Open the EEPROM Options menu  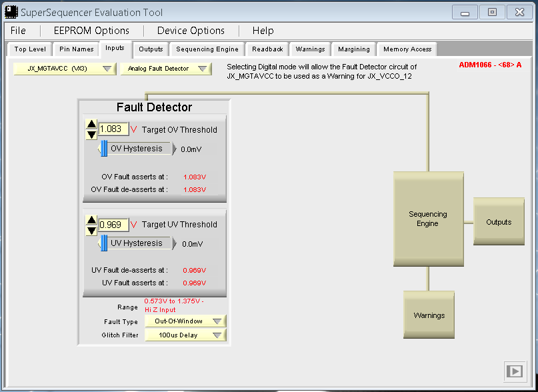point(91,31)
